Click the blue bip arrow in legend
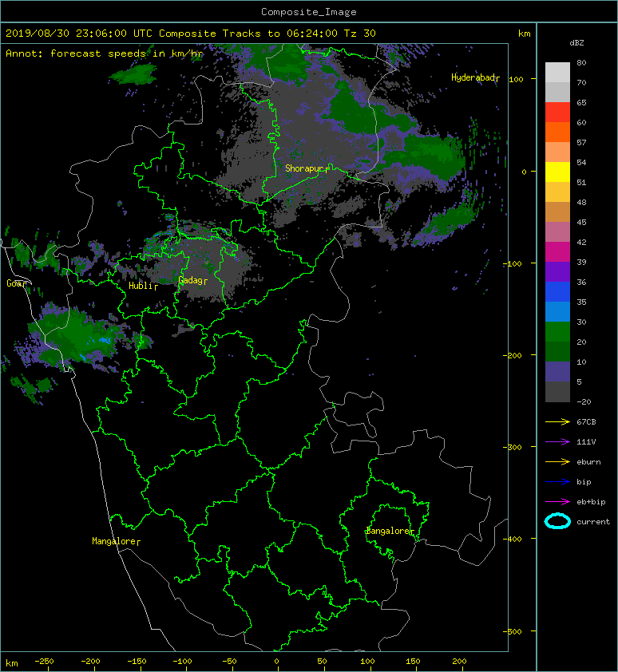Viewport: 618px width, 672px height. click(x=557, y=482)
